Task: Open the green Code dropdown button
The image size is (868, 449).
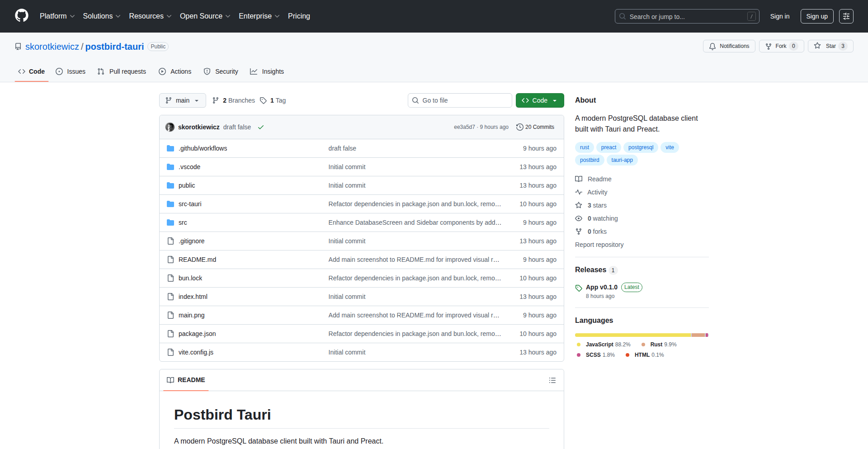Action: point(540,100)
